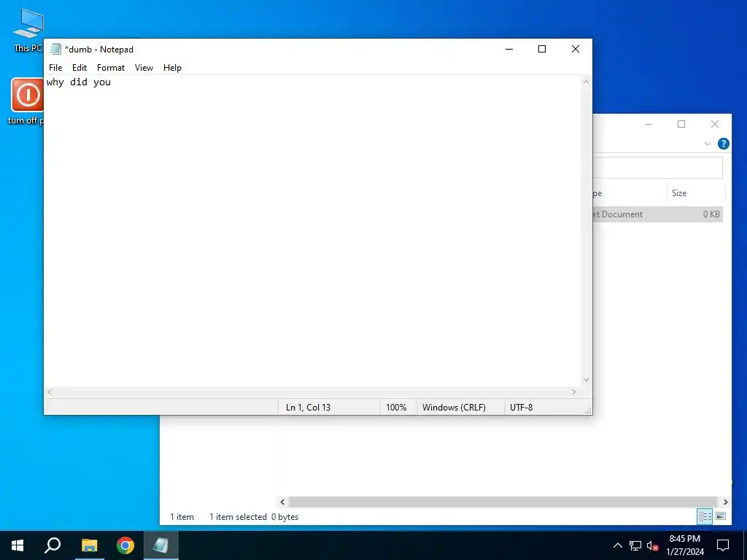
Task: Click the Explorer horizontal scrollbar track
Action: (503, 502)
